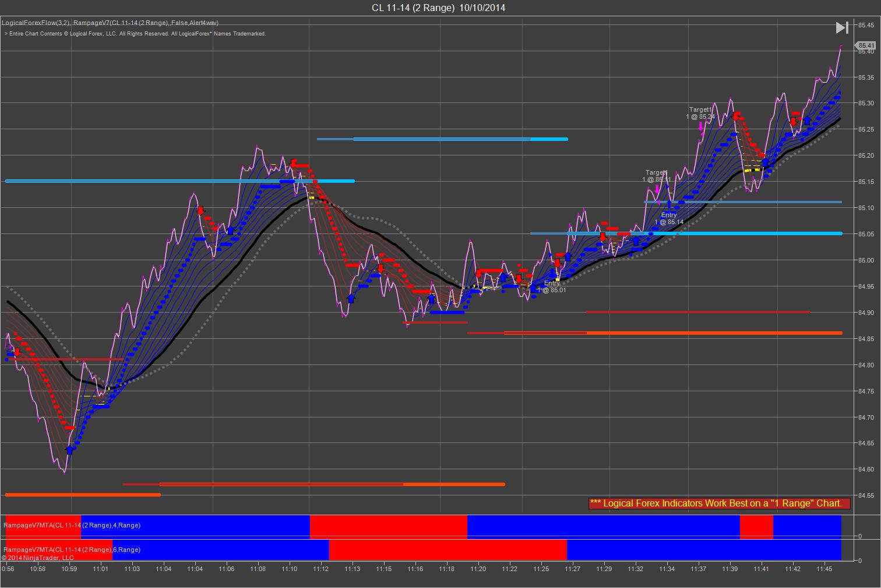
Task: Click the 84.60 price axis label
Action: coord(866,469)
